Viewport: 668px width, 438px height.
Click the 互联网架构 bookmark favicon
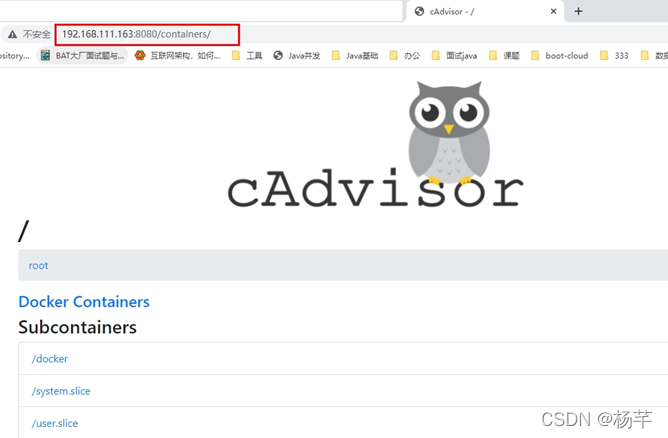point(140,55)
